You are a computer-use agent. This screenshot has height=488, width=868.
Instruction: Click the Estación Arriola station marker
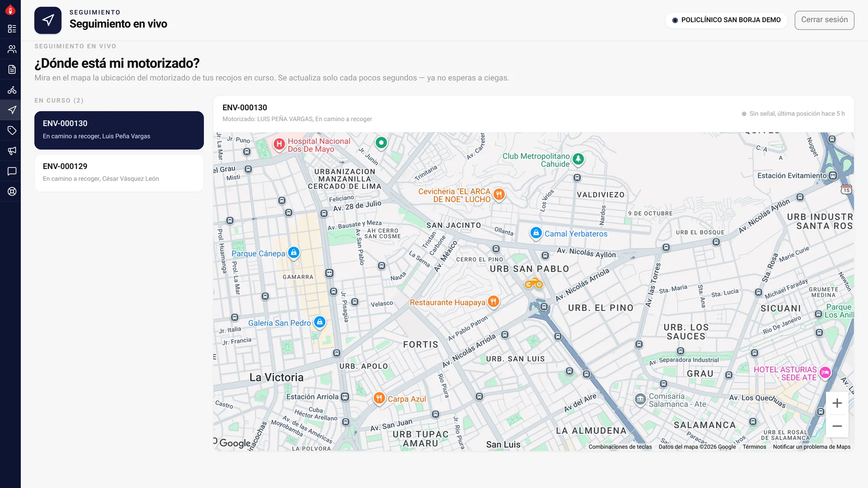345,397
